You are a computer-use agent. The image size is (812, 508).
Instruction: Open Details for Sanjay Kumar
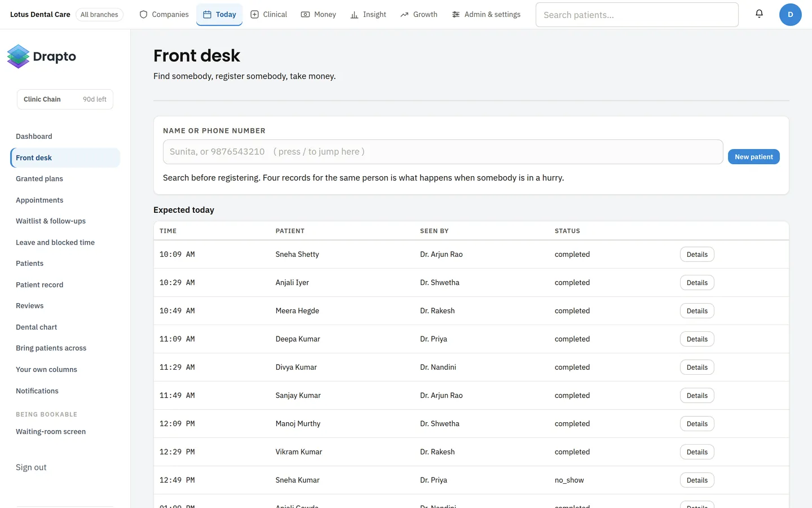coord(697,396)
